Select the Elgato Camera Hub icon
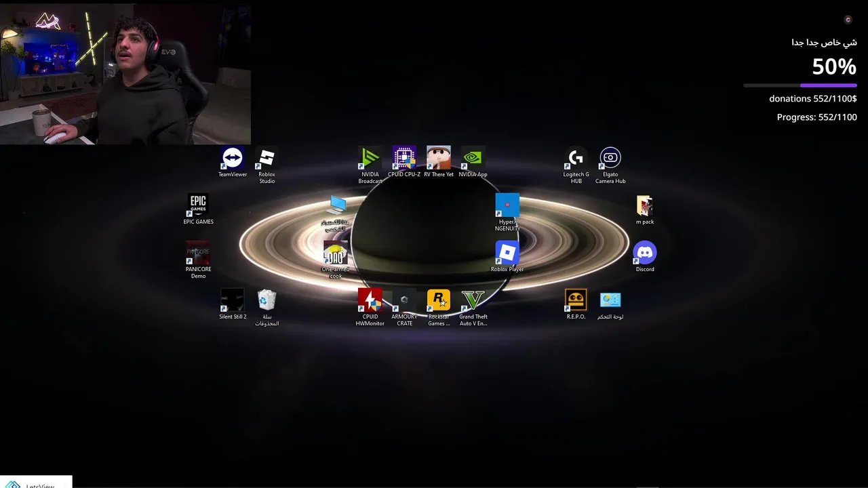 610,166
